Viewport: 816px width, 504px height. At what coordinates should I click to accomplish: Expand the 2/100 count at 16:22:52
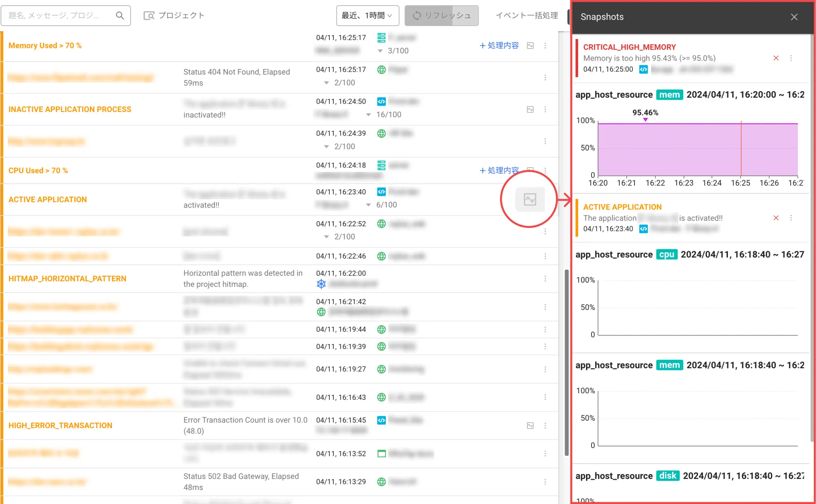click(326, 237)
